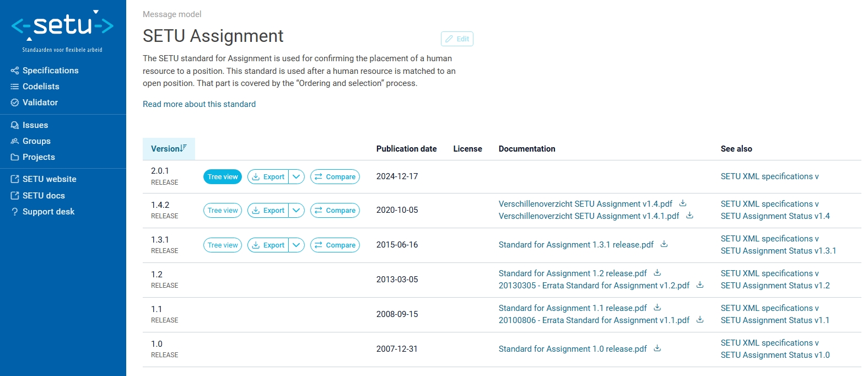This screenshot has width=868, height=376.
Task: Expand Export dropdown arrow for version 1.3.1
Action: pos(296,245)
